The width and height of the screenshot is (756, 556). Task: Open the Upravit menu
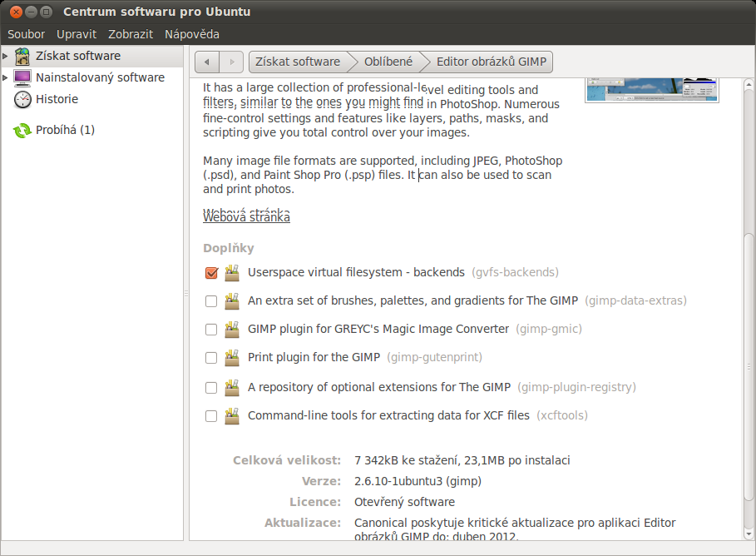click(77, 34)
